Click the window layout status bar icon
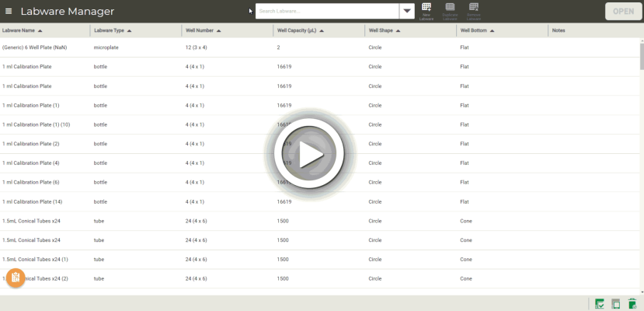Screen dimensions: 644x311 tap(616, 304)
